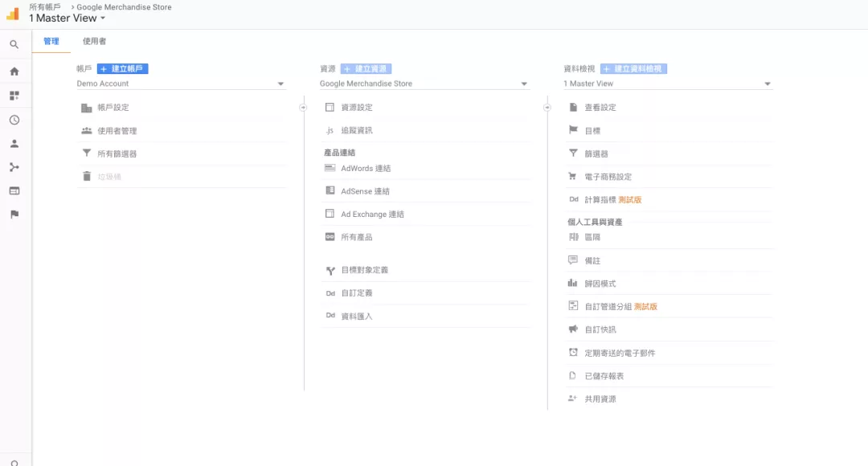Image resolution: width=868 pixels, height=466 pixels.
Task: Click Google Merchandise Store in the breadcrumb
Action: tap(124, 7)
